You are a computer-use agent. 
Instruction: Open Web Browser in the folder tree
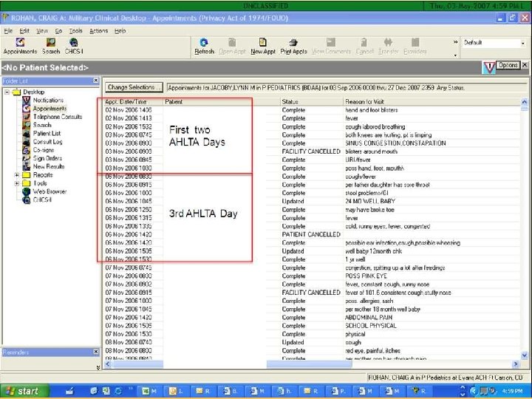[x=50, y=191]
